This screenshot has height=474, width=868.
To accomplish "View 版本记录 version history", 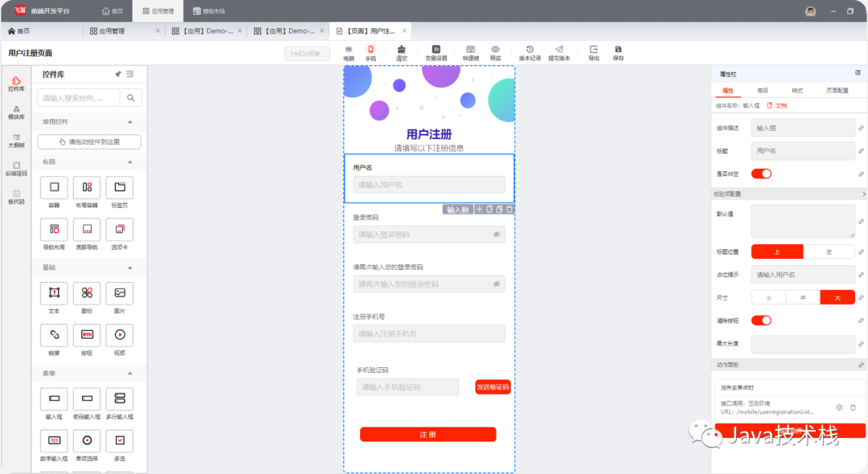I will pyautogui.click(x=530, y=53).
